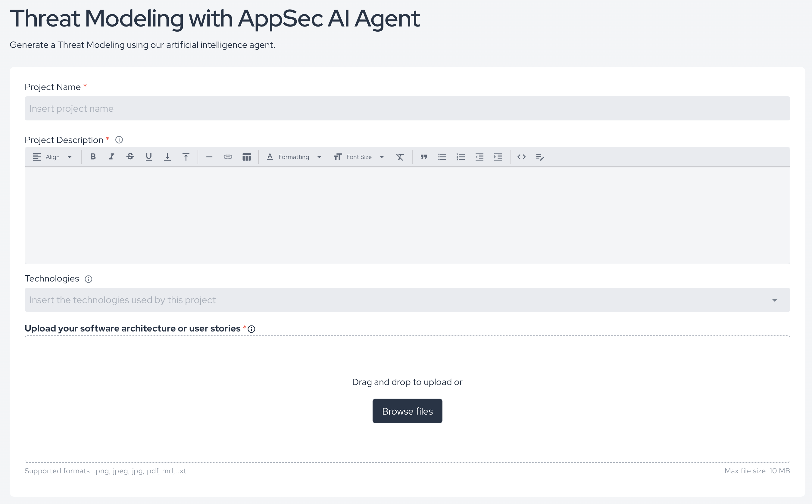Screen dimensions: 812x504
Task: Click the edit-lines pencil toolbar icon
Action: [540, 157]
